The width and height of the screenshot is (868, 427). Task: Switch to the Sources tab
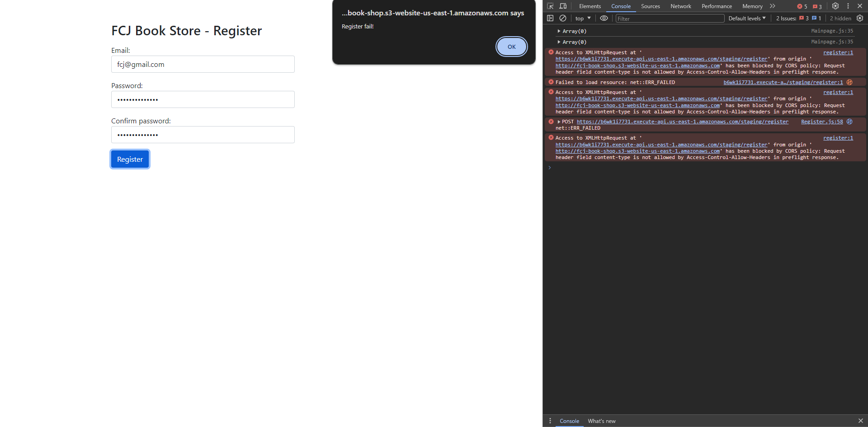click(x=651, y=6)
